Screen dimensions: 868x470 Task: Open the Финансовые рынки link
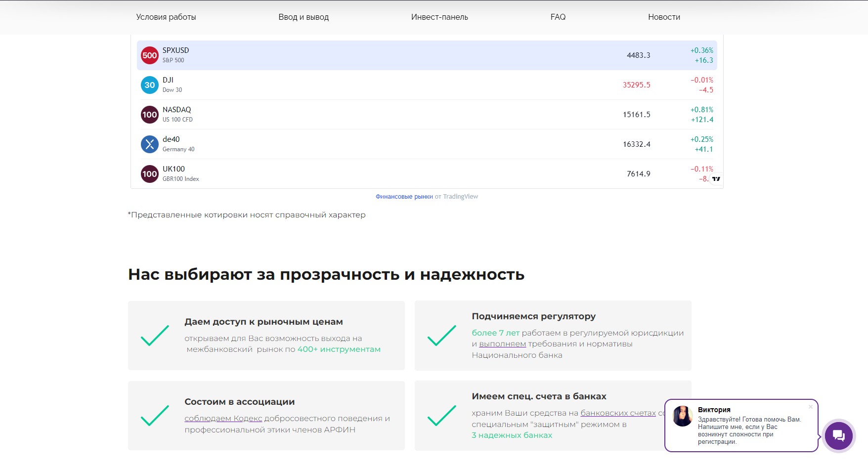404,197
